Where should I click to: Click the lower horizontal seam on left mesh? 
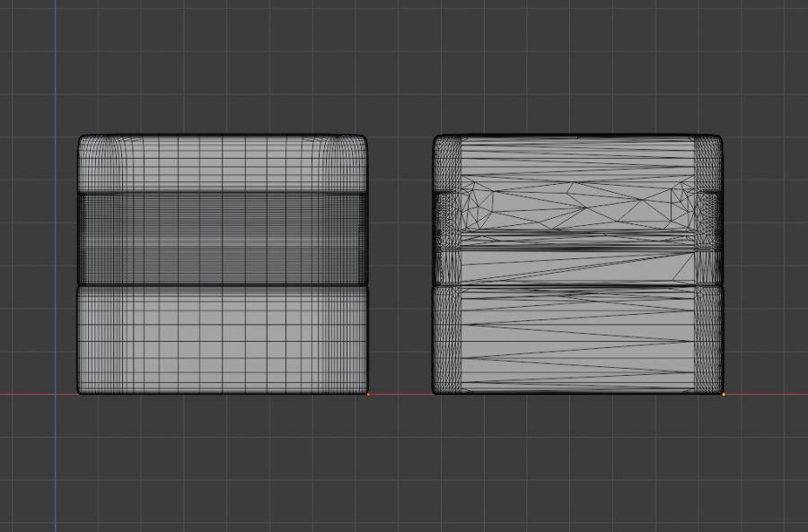(x=223, y=285)
